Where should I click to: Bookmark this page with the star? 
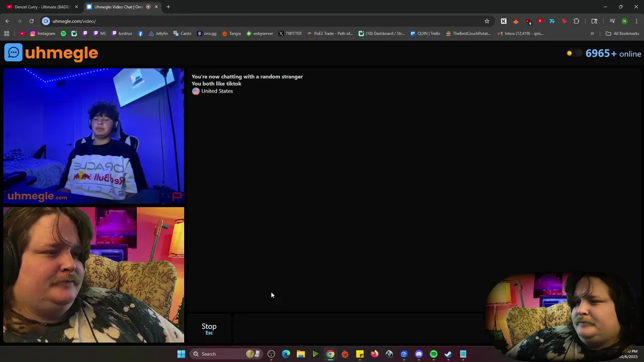[487, 21]
